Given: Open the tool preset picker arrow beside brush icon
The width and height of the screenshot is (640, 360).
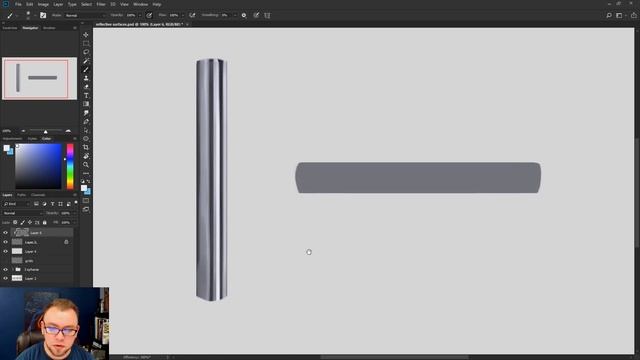Looking at the screenshot, I should point(17,15).
